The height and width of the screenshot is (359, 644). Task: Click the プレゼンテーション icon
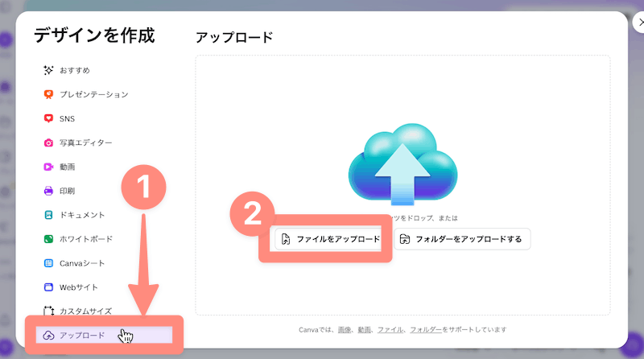[48, 94]
